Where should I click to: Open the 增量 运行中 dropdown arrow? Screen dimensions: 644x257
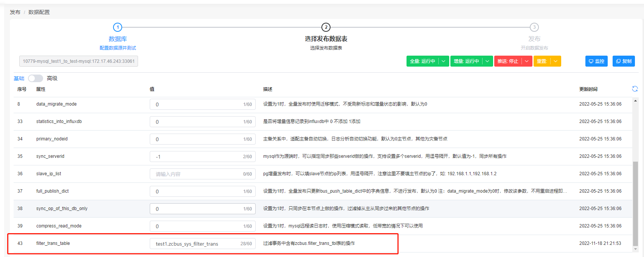click(487, 61)
